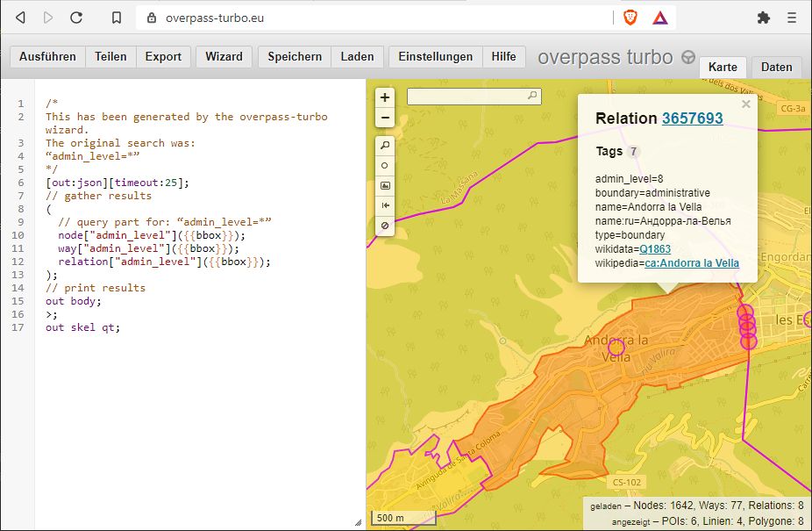Click the Ausführen button

point(47,56)
